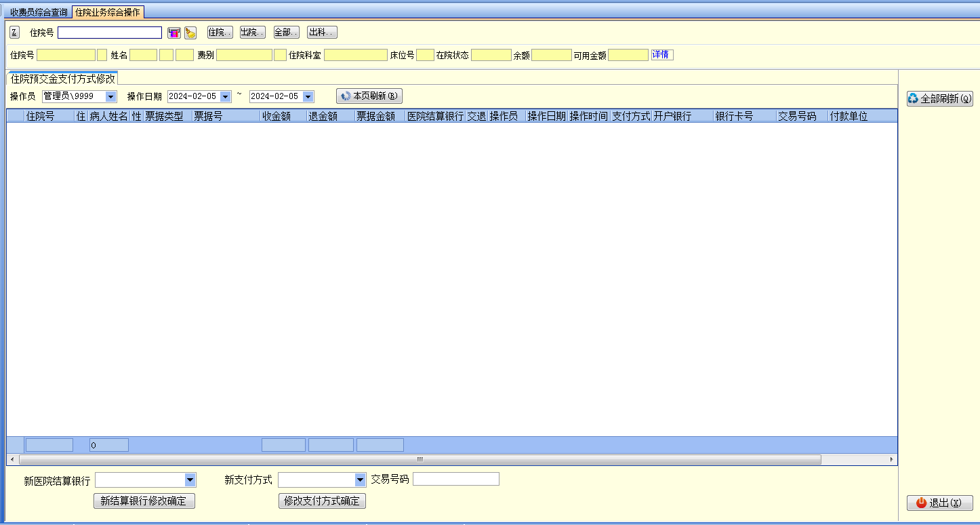Screen dimensions: 980x525
Task: Click the 全部刷新(Q) button
Action: pos(939,99)
